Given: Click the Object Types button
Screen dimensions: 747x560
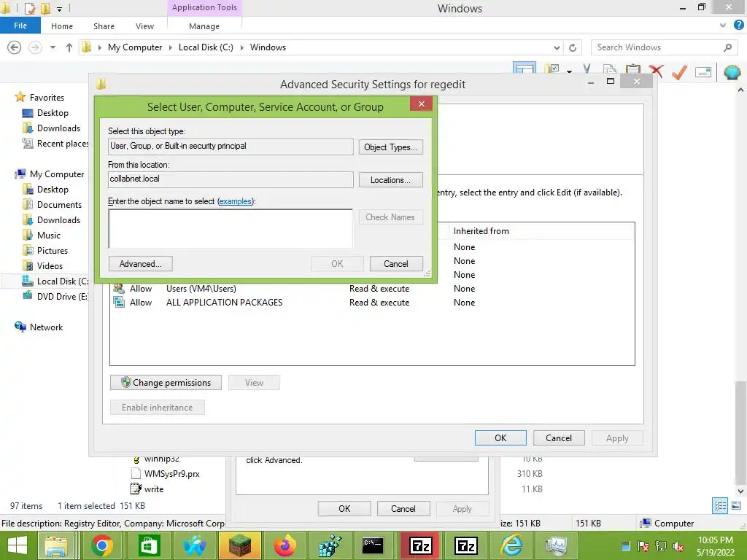Looking at the screenshot, I should click(391, 147).
